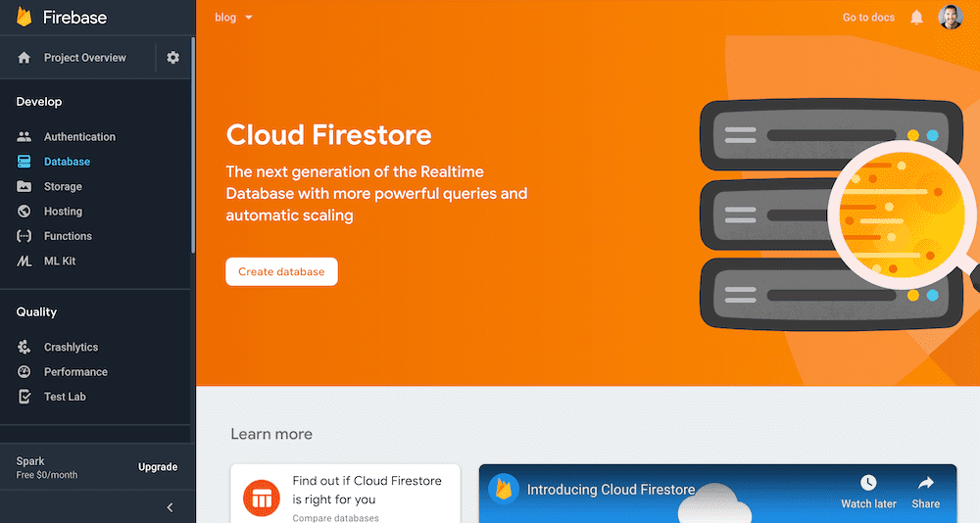Click the Share arrow on video
Image resolution: width=980 pixels, height=523 pixels.
tap(926, 483)
